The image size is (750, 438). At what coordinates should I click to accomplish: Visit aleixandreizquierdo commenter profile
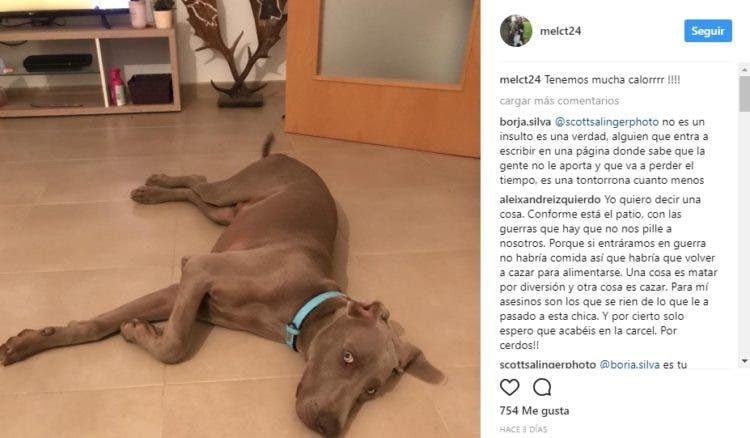pyautogui.click(x=550, y=199)
